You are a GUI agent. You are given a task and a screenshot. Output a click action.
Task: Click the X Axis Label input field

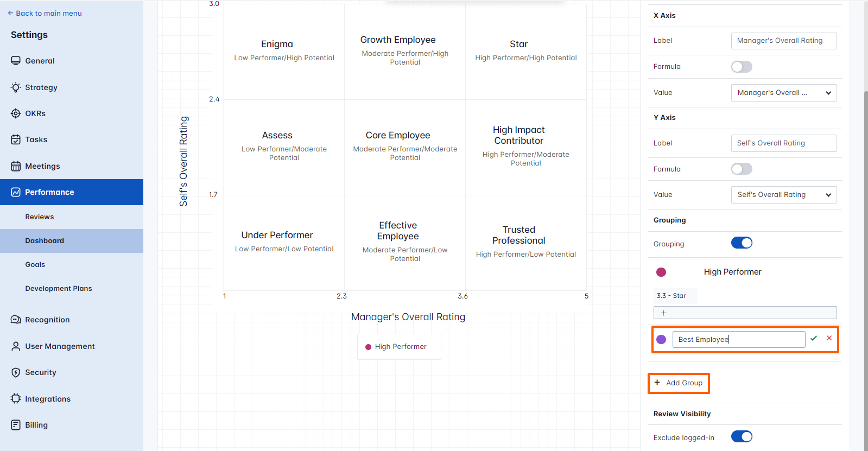(x=783, y=41)
